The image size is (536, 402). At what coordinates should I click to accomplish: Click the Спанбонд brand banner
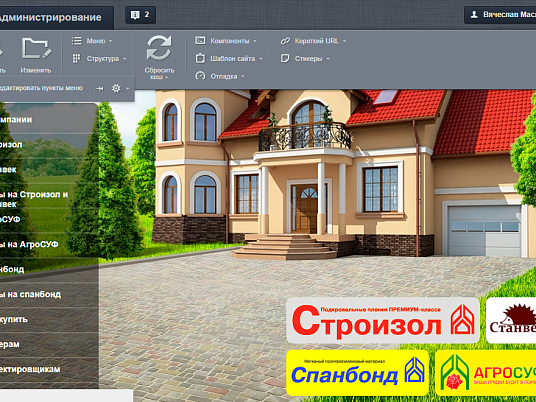pos(358,373)
